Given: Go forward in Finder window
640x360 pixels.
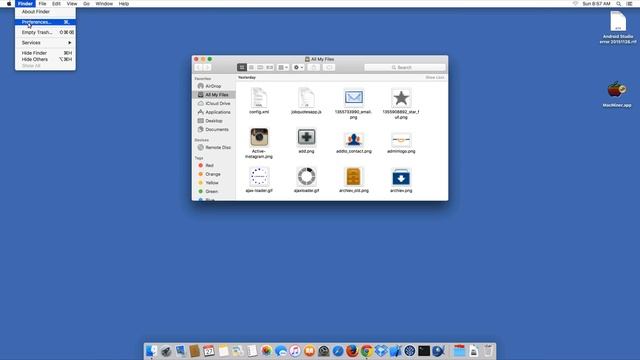Looking at the screenshot, I should click(207, 67).
